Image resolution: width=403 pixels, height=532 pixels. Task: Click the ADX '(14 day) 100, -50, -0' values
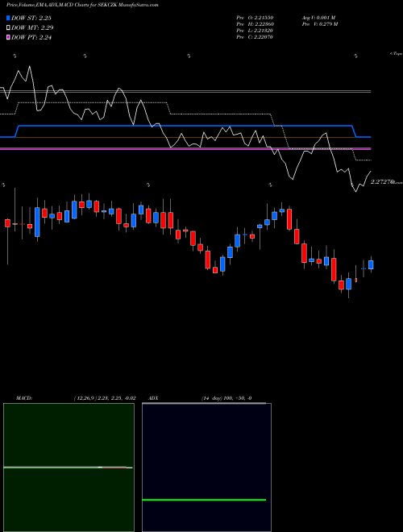click(x=226, y=398)
